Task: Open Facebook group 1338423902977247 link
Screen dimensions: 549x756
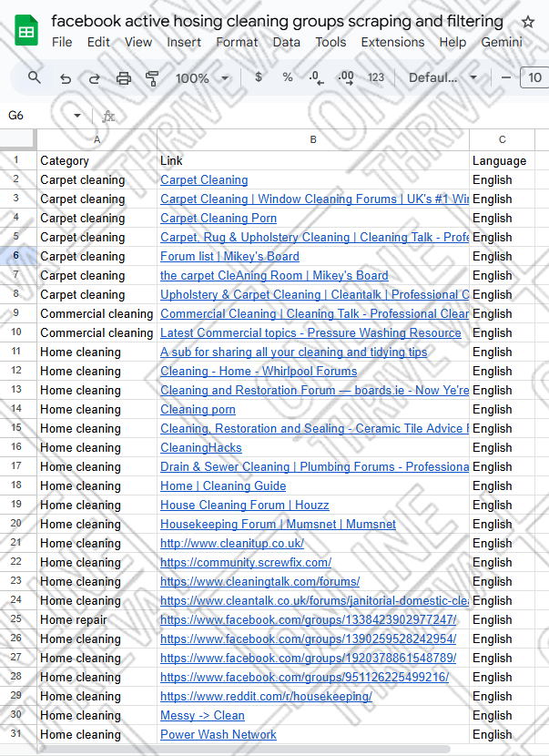Action: tap(308, 619)
